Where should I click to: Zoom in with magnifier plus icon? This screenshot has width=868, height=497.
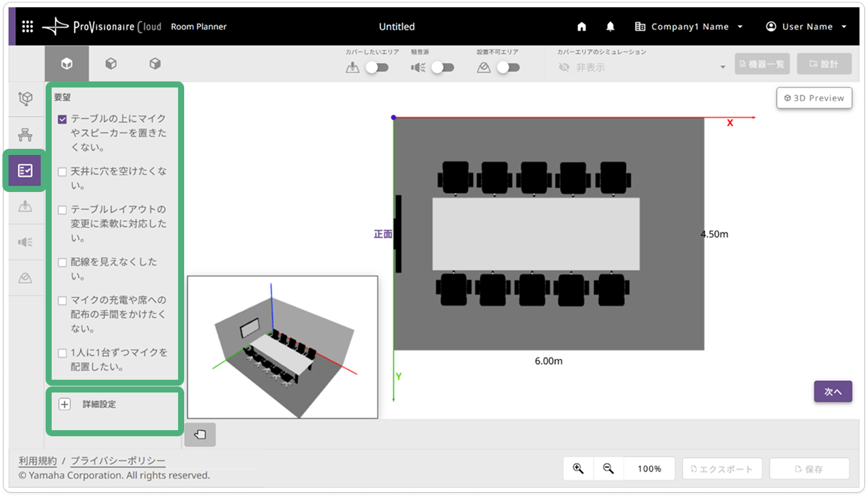point(578,468)
